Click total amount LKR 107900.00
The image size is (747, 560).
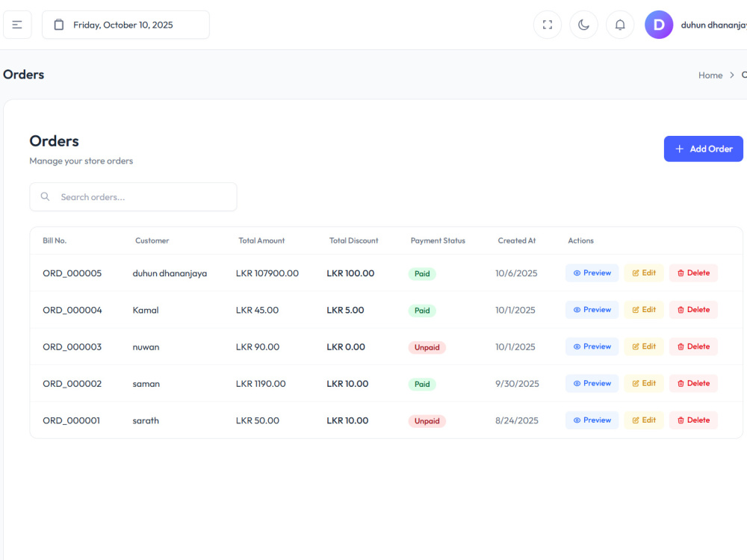[x=267, y=273]
